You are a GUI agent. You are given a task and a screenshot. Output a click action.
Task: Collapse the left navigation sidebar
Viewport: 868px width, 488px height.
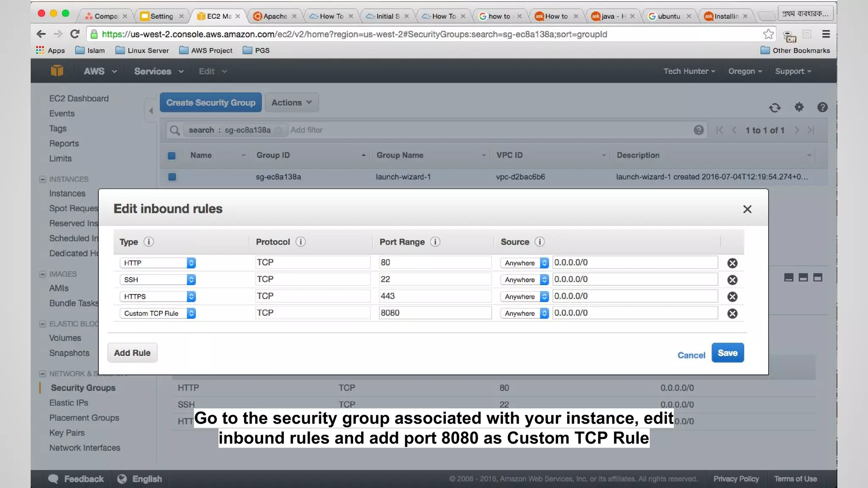coord(150,111)
